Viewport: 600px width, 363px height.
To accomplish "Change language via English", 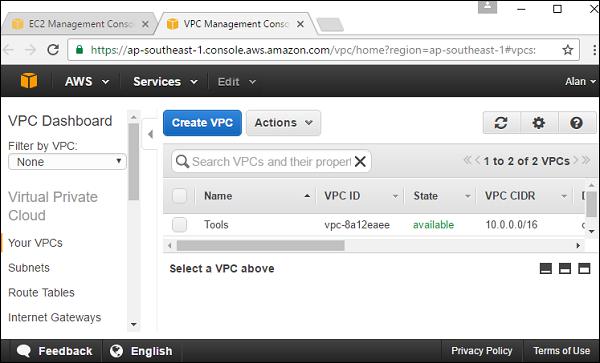I will pyautogui.click(x=141, y=351).
